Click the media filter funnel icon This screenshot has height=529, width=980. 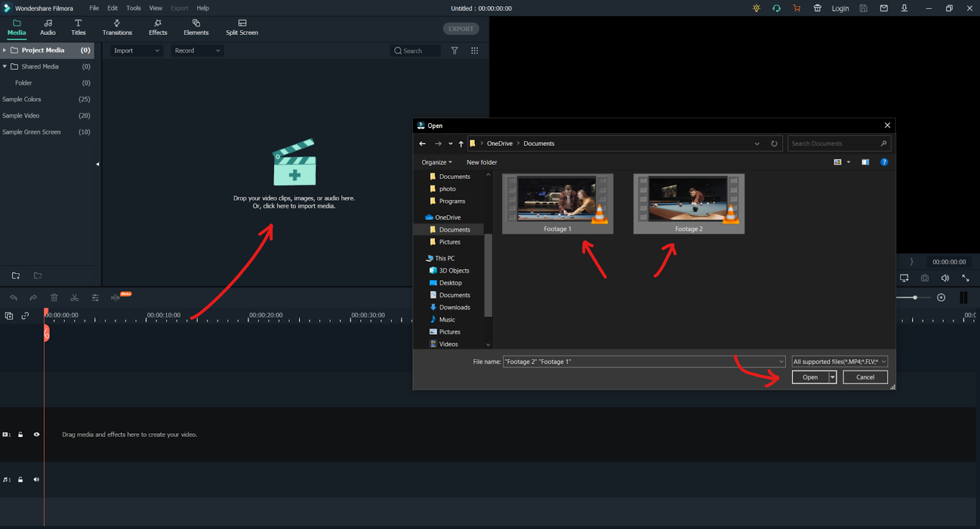454,51
